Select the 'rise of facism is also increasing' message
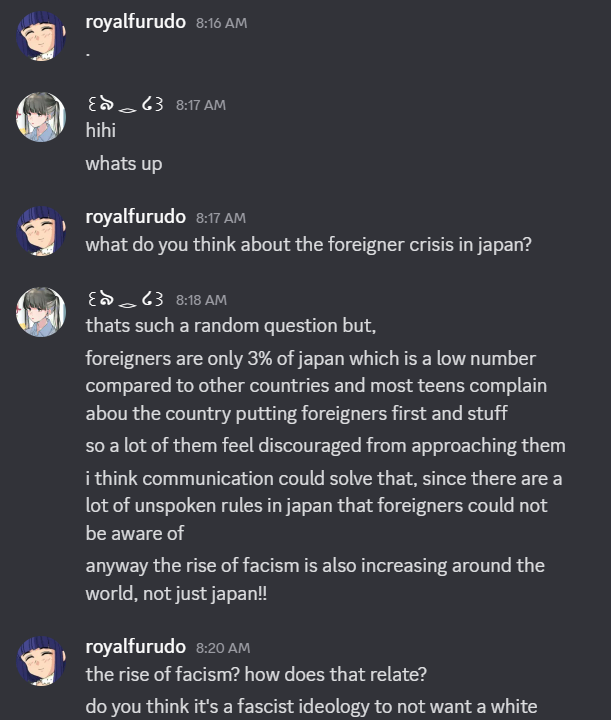611x720 pixels. pos(315,579)
